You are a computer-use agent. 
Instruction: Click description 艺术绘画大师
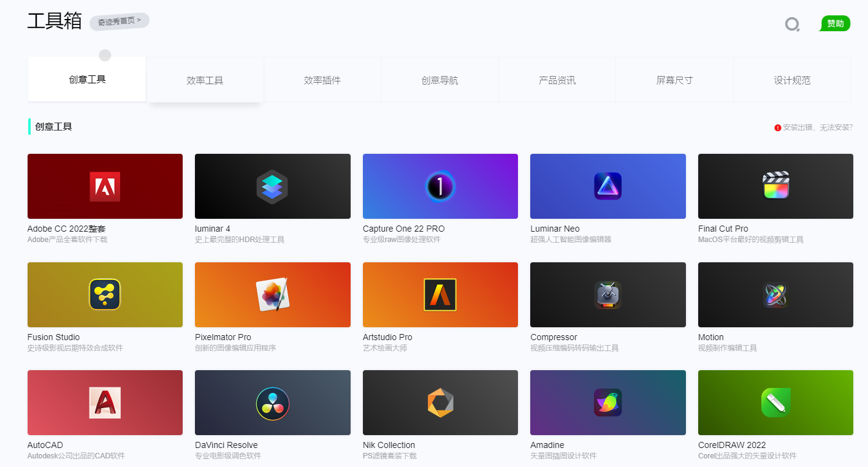click(385, 348)
